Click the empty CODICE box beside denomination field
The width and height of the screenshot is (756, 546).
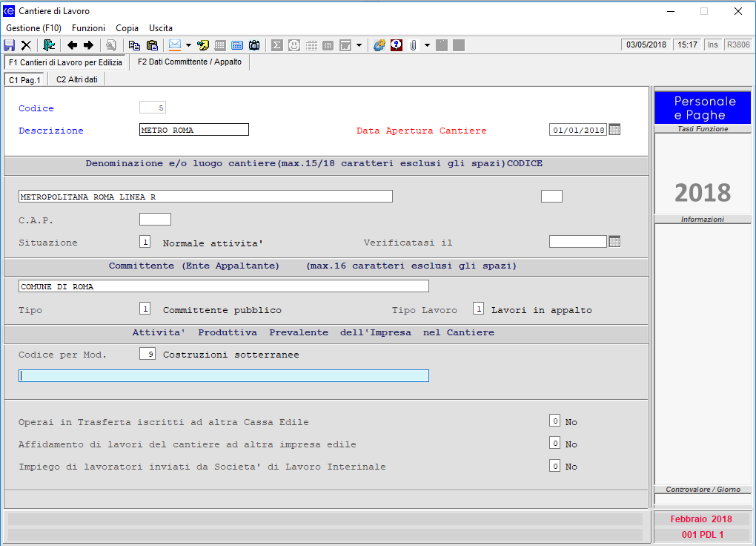tap(551, 196)
